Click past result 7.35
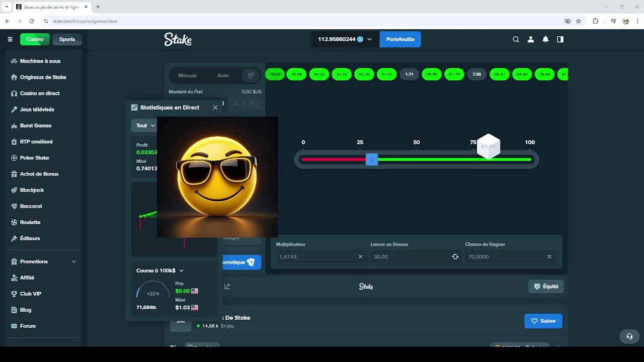Viewport: 644px width, 362px height. click(x=477, y=74)
